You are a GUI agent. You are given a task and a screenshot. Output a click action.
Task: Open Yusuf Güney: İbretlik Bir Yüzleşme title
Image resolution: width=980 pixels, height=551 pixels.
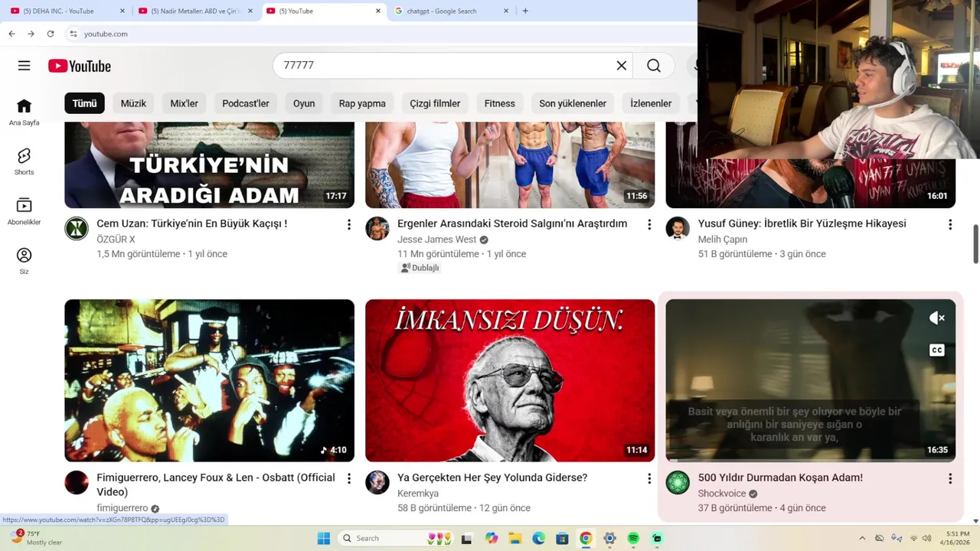point(802,223)
